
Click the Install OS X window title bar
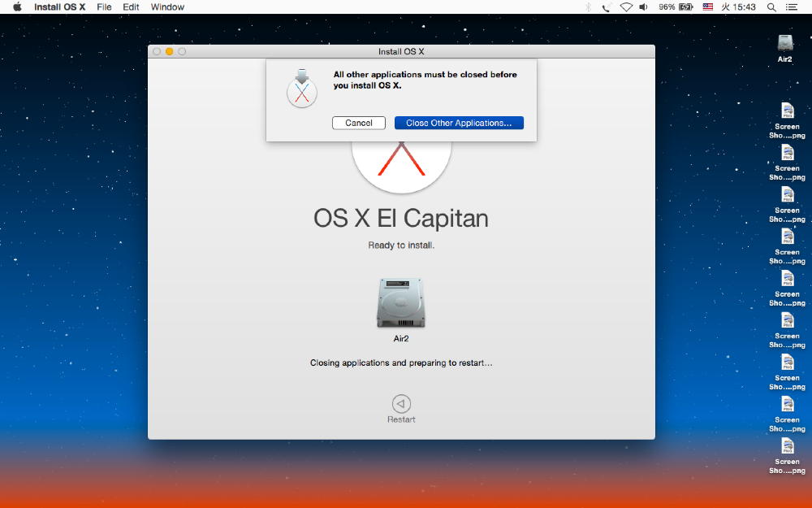tap(401, 51)
